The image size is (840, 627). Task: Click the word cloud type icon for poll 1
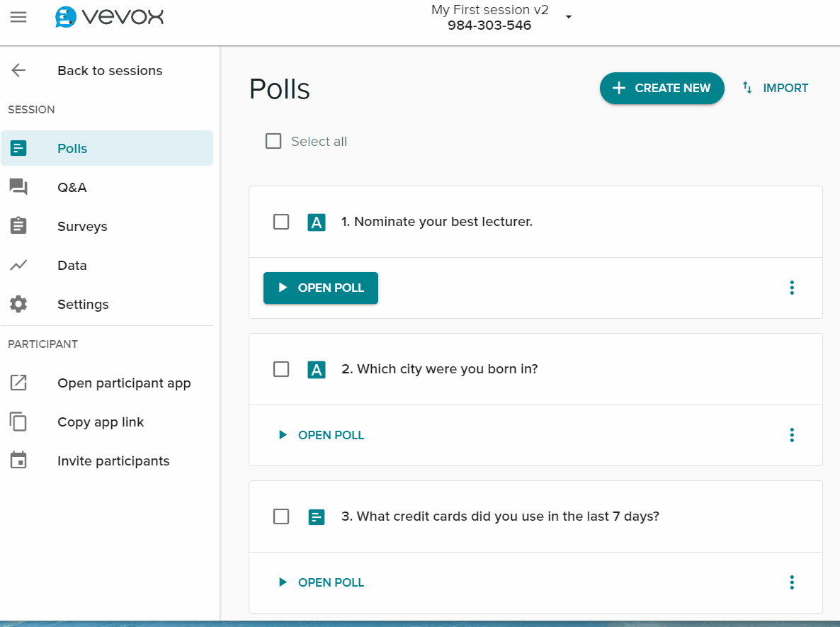click(x=317, y=222)
